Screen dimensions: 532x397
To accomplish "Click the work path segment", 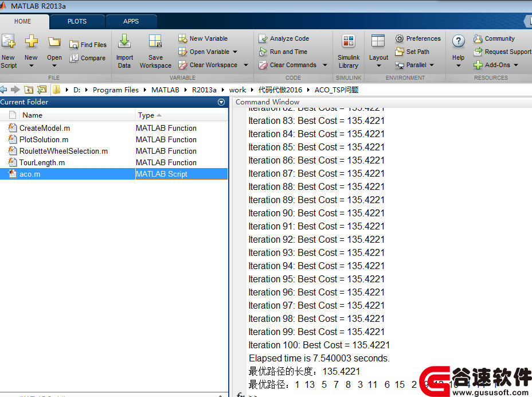I will (237, 90).
